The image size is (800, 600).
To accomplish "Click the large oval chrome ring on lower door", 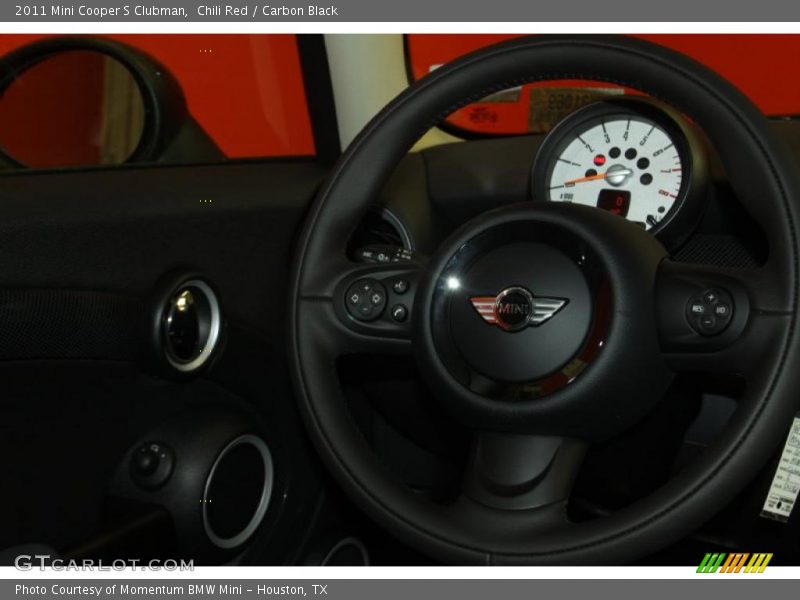I will (x=238, y=491).
